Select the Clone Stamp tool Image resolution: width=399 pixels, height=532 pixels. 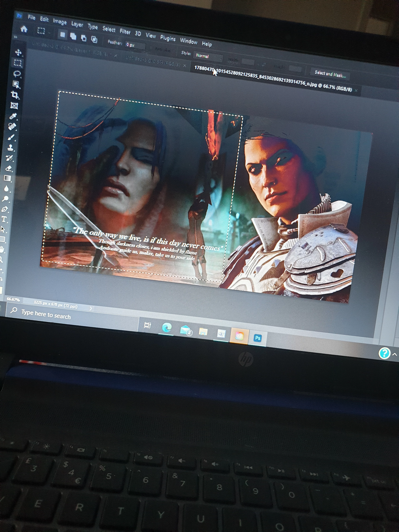11,148
